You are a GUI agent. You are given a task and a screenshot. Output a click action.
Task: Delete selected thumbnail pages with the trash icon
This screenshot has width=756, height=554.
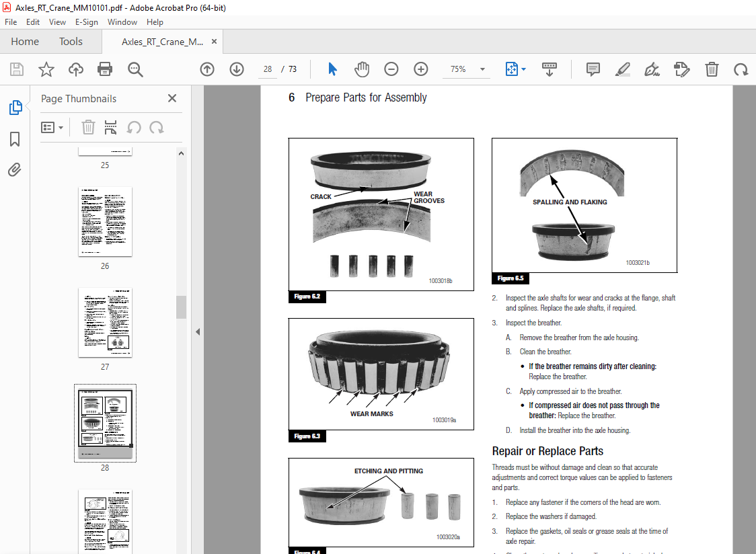click(x=88, y=128)
